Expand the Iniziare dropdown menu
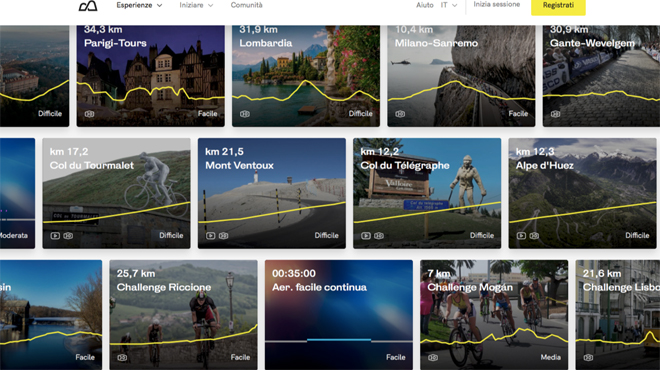Image resolution: width=660 pixels, height=370 pixels. click(196, 5)
